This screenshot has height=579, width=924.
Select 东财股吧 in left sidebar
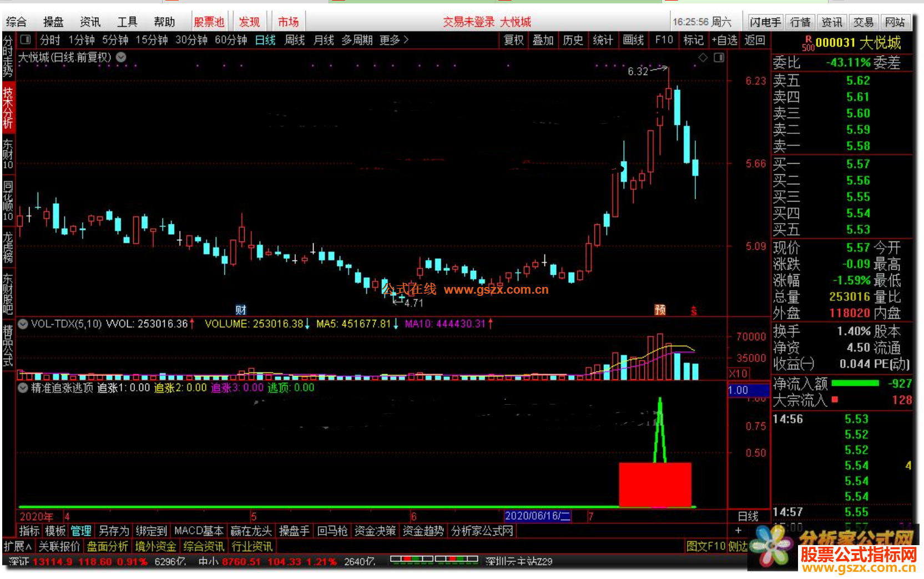tap(8, 293)
